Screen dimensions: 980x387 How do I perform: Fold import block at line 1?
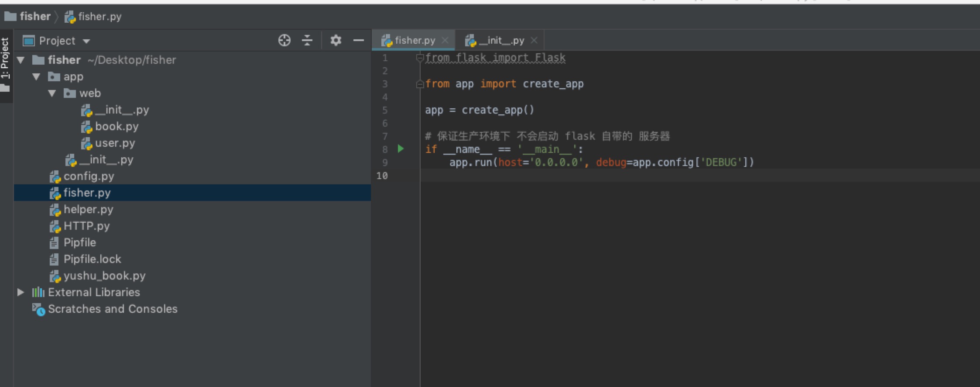pyautogui.click(x=420, y=58)
